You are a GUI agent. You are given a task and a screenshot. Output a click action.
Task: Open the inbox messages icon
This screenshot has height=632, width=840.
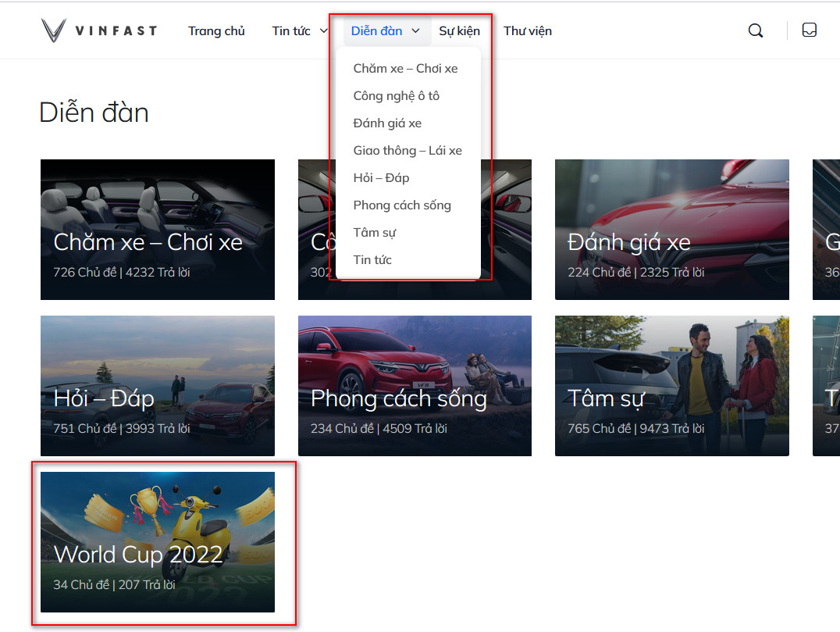[810, 30]
